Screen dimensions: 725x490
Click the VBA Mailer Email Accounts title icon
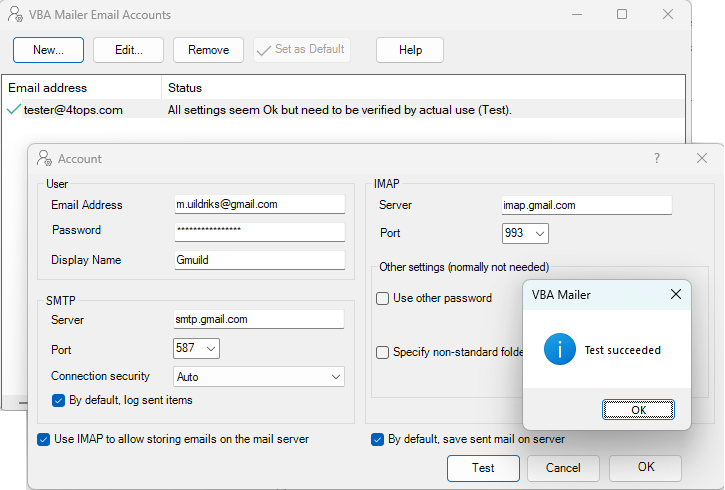pos(15,14)
